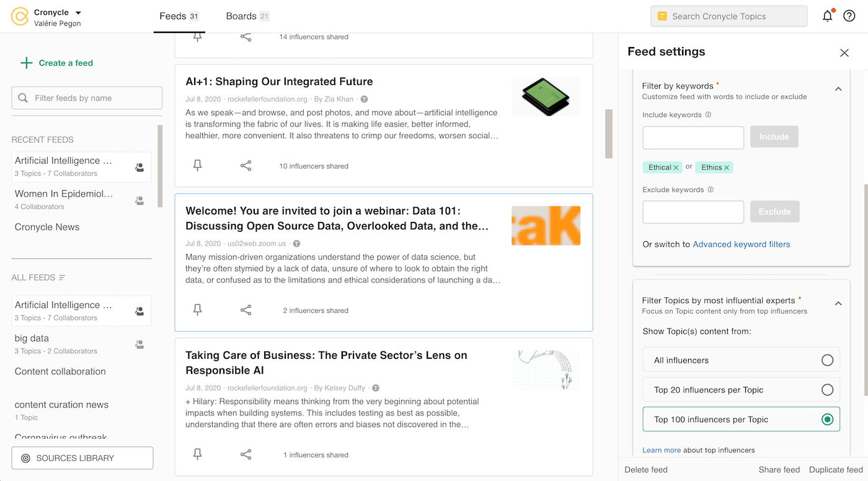Click the help question mark icon
The width and height of the screenshot is (868, 481).
tap(849, 16)
